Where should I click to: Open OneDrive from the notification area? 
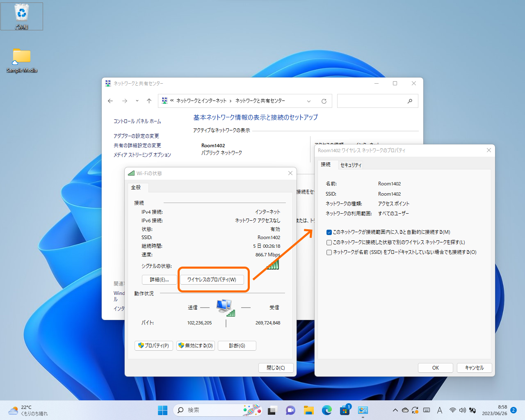[405, 410]
